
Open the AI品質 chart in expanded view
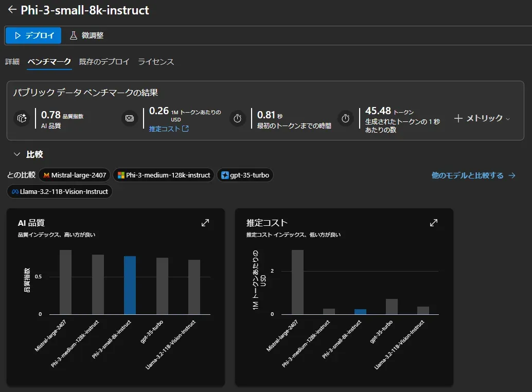point(205,222)
